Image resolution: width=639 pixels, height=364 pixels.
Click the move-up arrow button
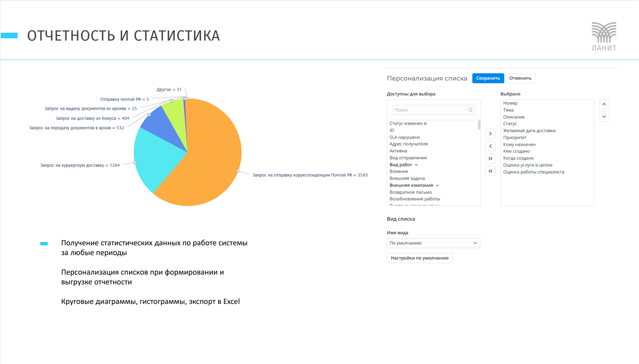604,104
